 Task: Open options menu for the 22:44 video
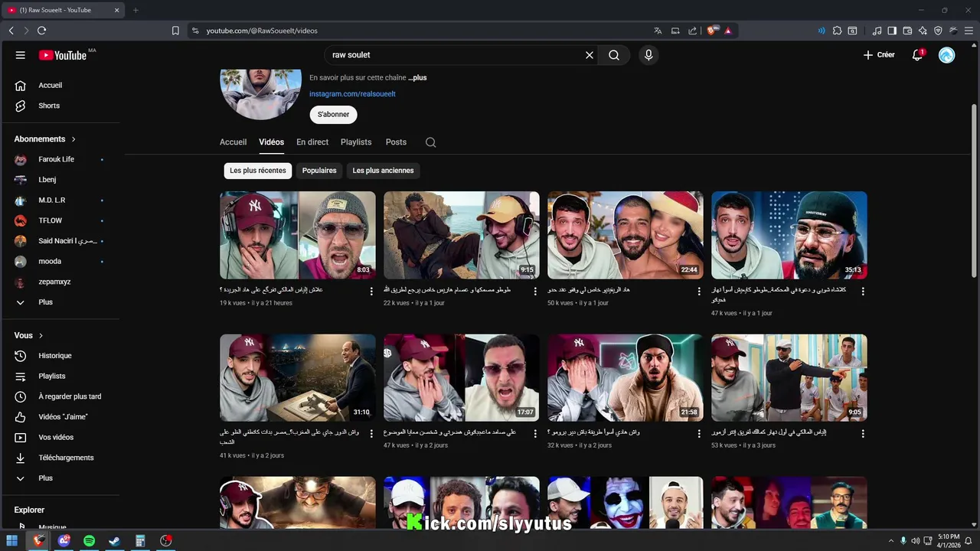699,292
